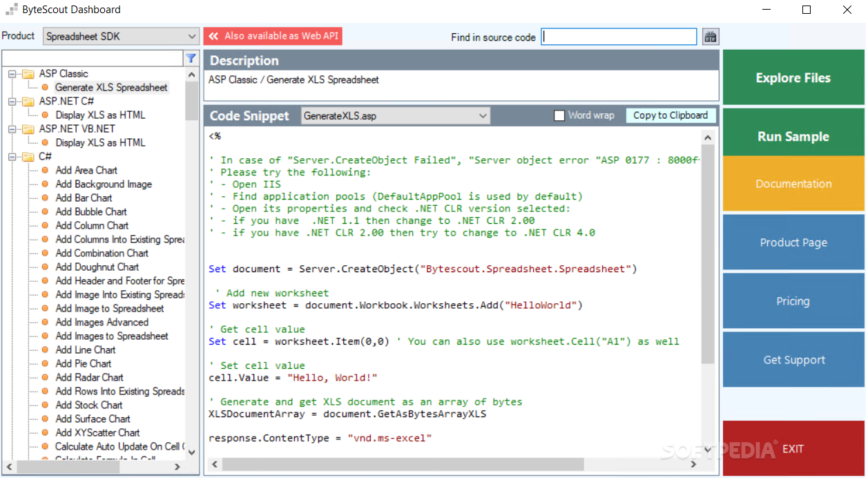Open the GenerateXLS.asp file dropdown
The image size is (868, 478).
click(396, 116)
